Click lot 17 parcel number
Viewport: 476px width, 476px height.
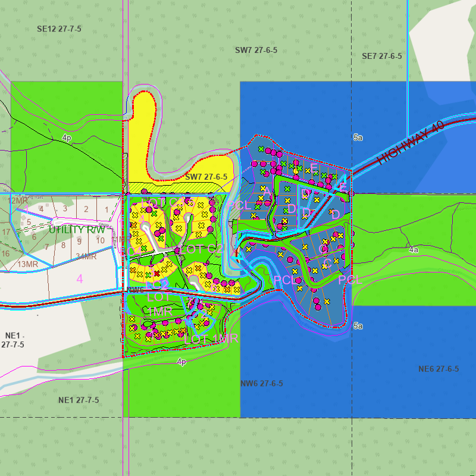6,232
